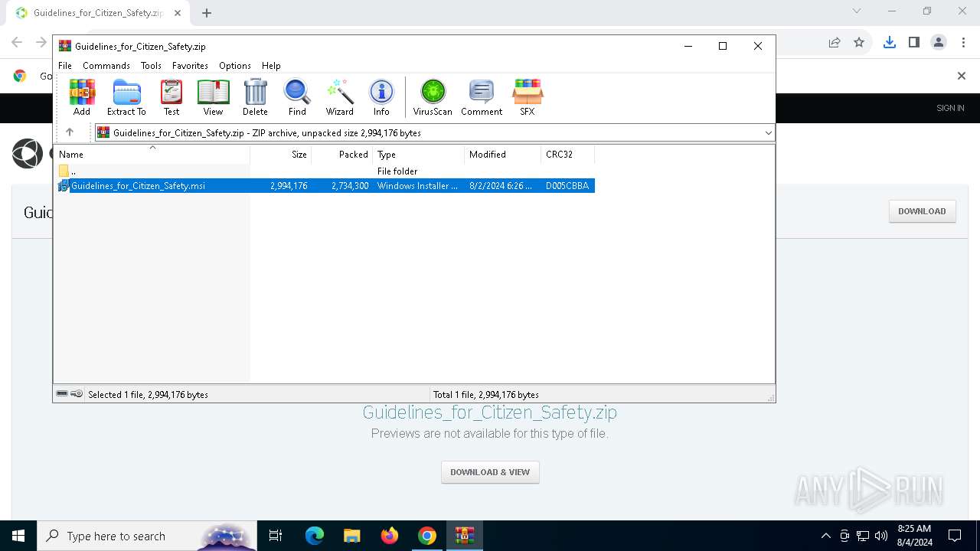Open the Windows Start menu
The width and height of the screenshot is (980, 551).
18,536
